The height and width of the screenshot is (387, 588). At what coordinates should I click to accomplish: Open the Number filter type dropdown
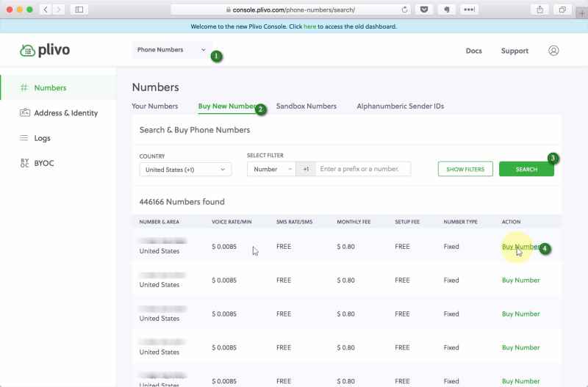click(x=271, y=170)
